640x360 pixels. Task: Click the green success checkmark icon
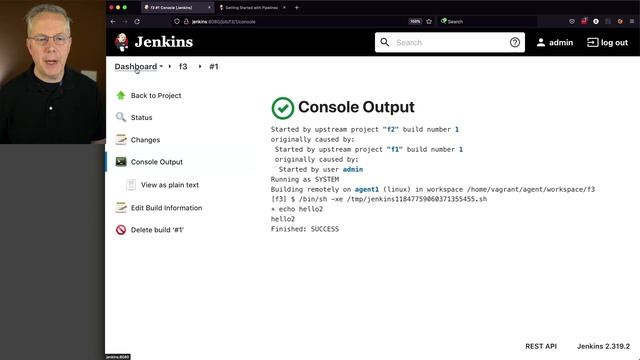pyautogui.click(x=282, y=108)
